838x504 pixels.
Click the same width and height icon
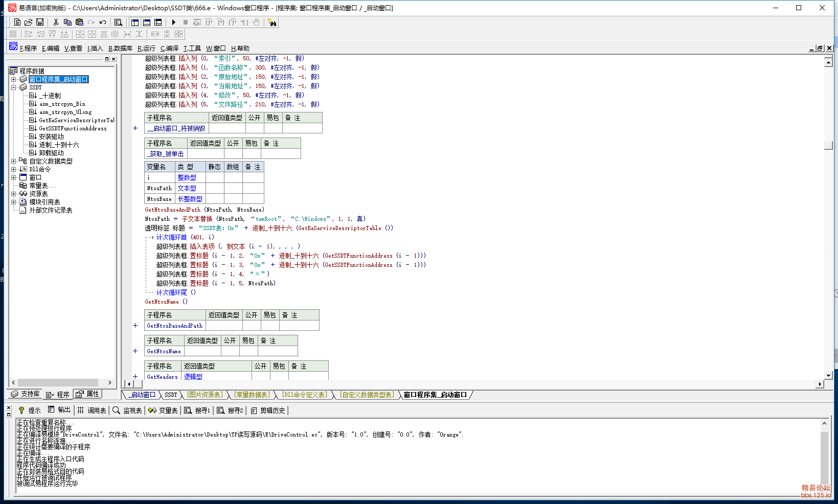(178, 34)
